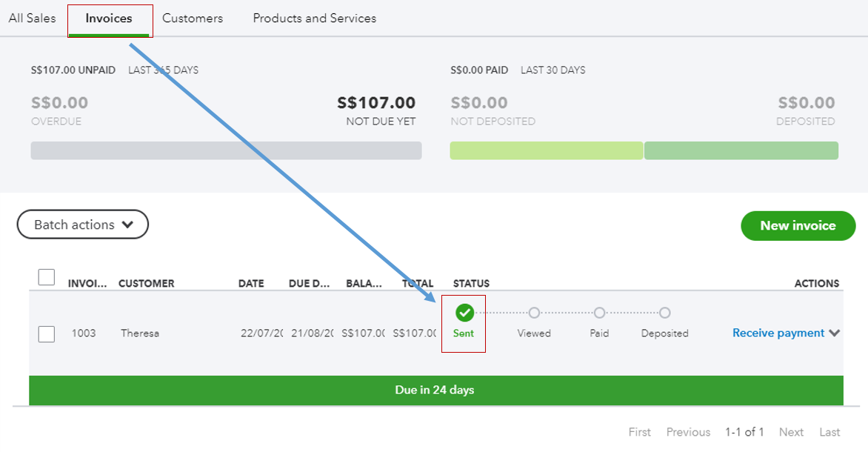Click the darker green Deposited bar
This screenshot has height=452, width=868.
[741, 150]
